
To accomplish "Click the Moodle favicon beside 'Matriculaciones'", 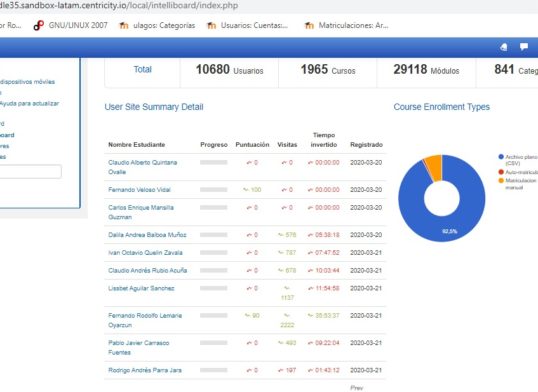I will click(x=309, y=25).
